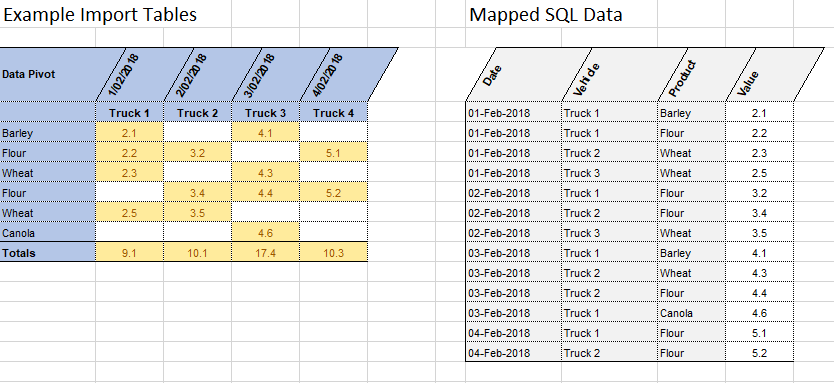The height and width of the screenshot is (383, 834).
Task: Select Barley in the SQL row valued 4.1
Action: pyautogui.click(x=691, y=253)
